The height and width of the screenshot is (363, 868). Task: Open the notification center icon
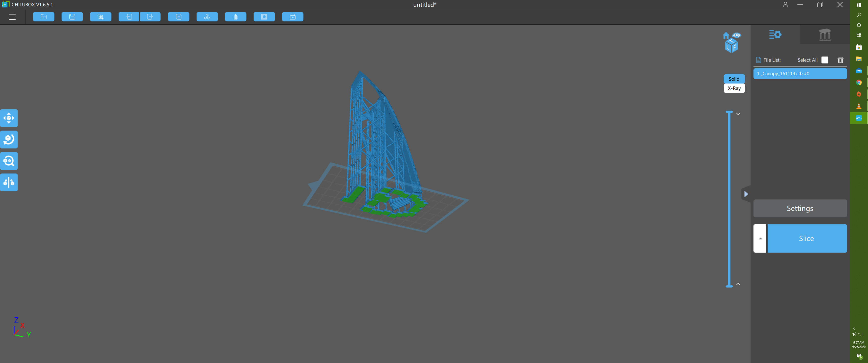[859, 356]
